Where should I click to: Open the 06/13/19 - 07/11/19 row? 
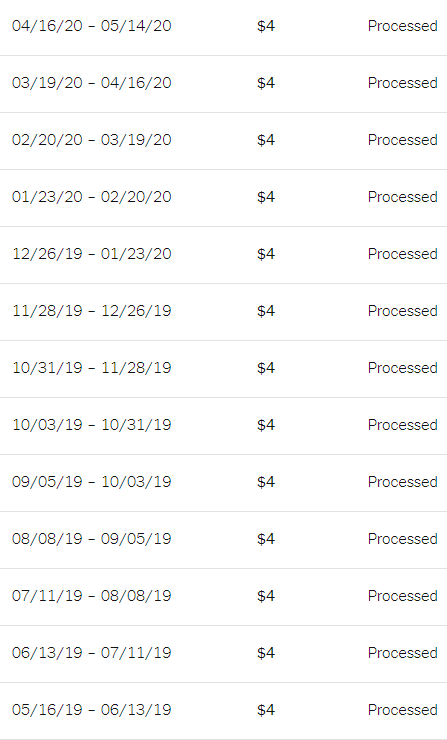point(223,654)
